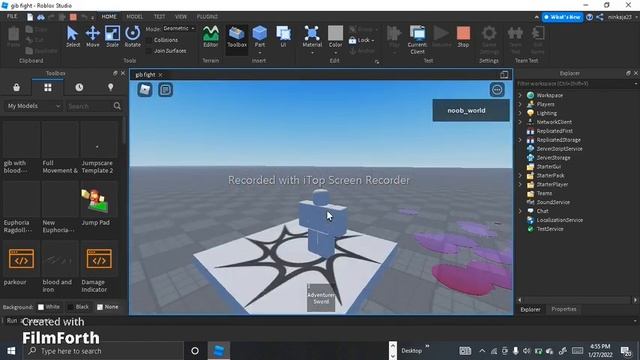The width and height of the screenshot is (640, 360).
Task: Expand the Lighting tree node
Action: coord(520,113)
